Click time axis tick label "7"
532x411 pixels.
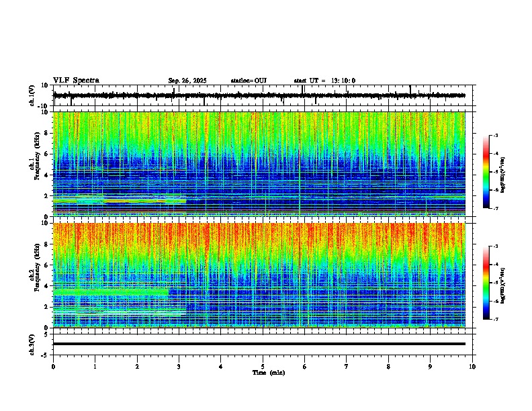(x=347, y=367)
